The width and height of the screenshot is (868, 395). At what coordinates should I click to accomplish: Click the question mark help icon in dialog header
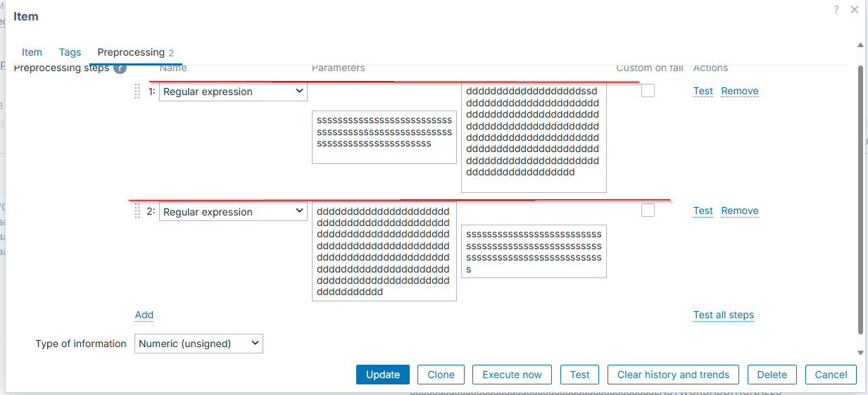point(836,10)
